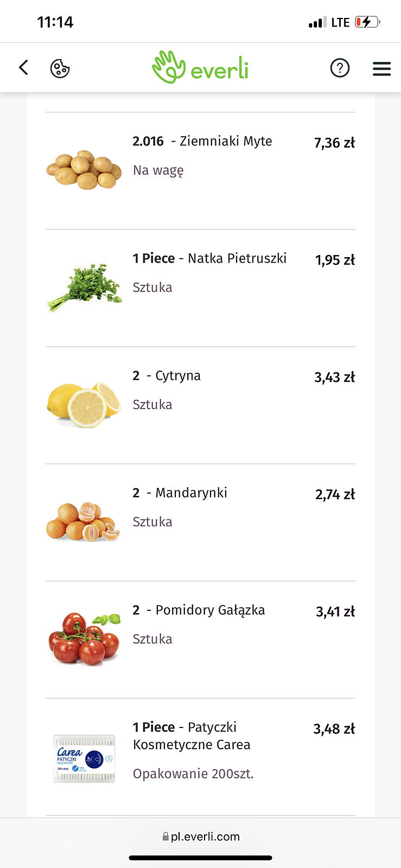Tap the mandarins product image

pos(84,521)
